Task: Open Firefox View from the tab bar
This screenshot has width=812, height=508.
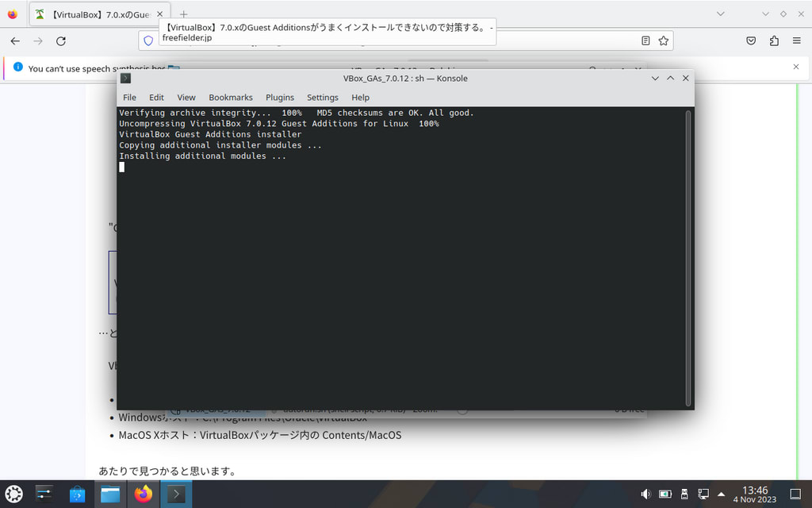Action: click(x=13, y=14)
